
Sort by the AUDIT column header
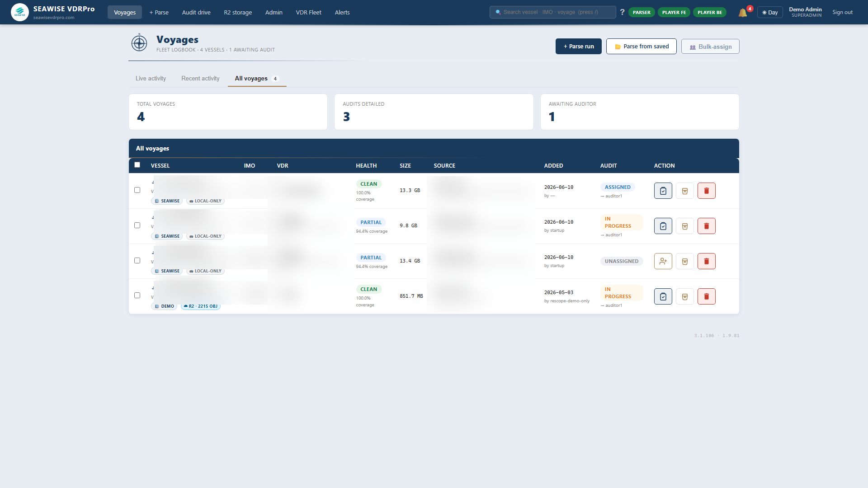click(609, 166)
